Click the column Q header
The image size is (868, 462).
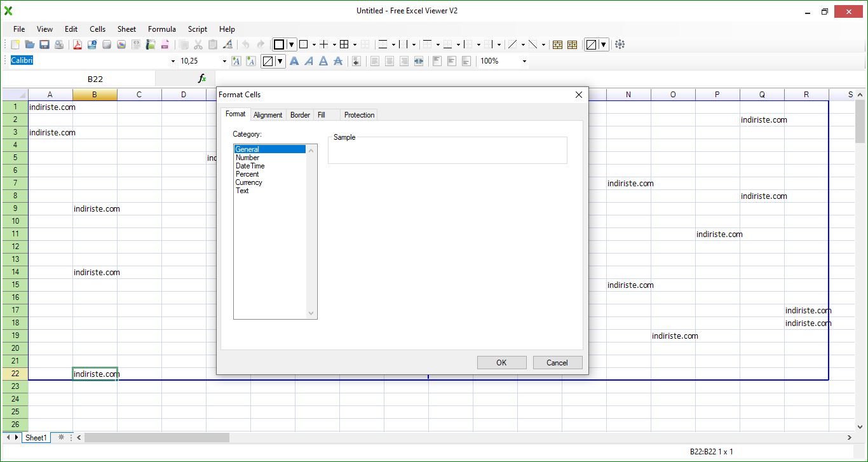[x=762, y=95]
